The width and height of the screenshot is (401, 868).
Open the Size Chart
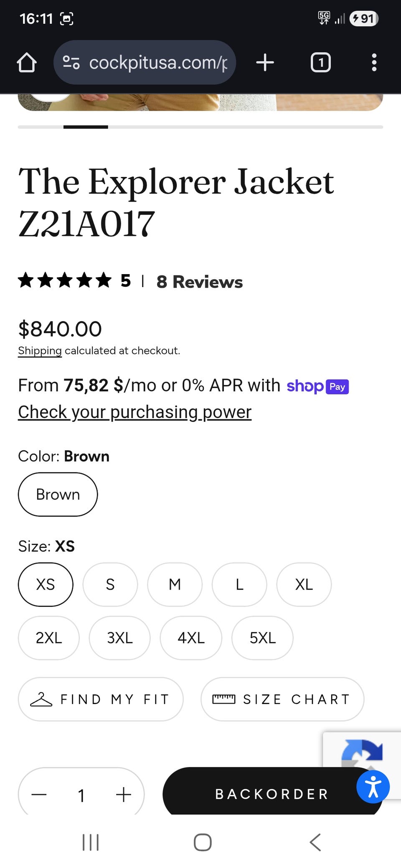pyautogui.click(x=282, y=699)
